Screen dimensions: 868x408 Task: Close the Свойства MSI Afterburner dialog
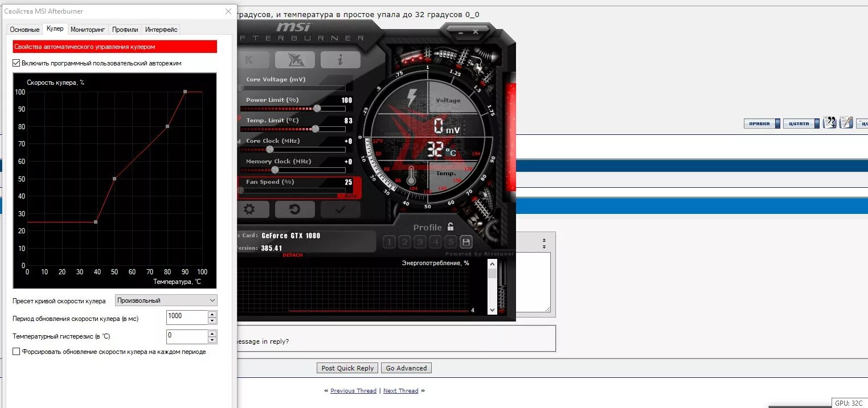pyautogui.click(x=228, y=11)
